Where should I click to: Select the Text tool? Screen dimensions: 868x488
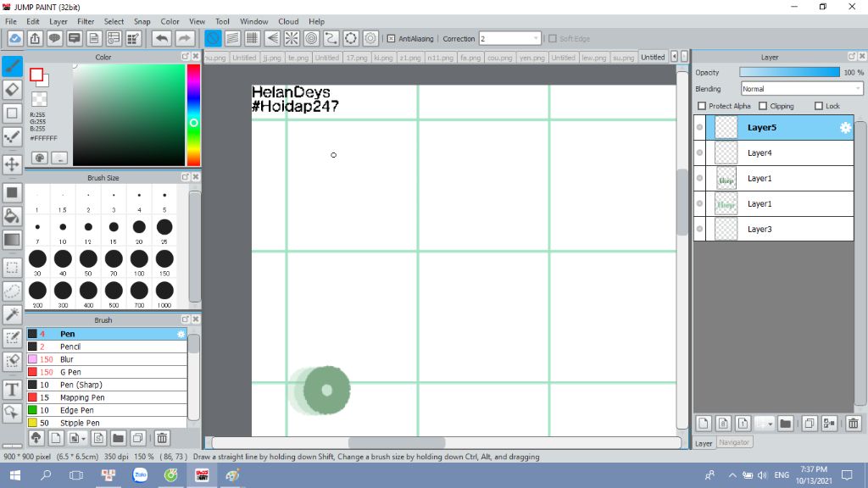[x=12, y=390]
